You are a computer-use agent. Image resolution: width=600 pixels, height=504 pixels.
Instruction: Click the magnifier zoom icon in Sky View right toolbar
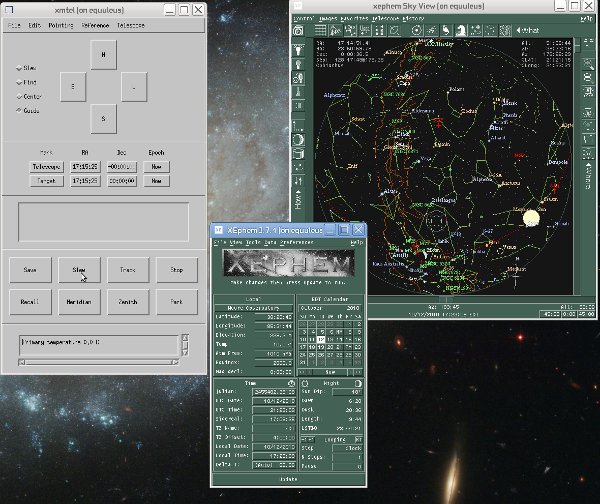[589, 64]
